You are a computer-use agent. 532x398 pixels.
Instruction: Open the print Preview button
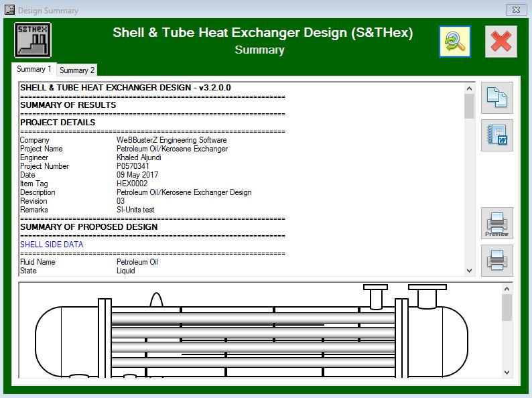(496, 223)
